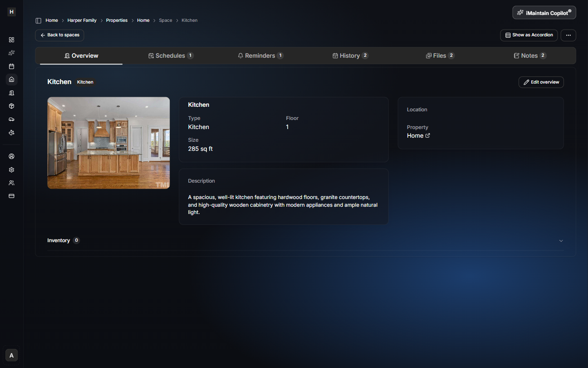The height and width of the screenshot is (368, 588).
Task: Open the sidebar collapse icon near breadcrumbs
Action: [x=38, y=20]
